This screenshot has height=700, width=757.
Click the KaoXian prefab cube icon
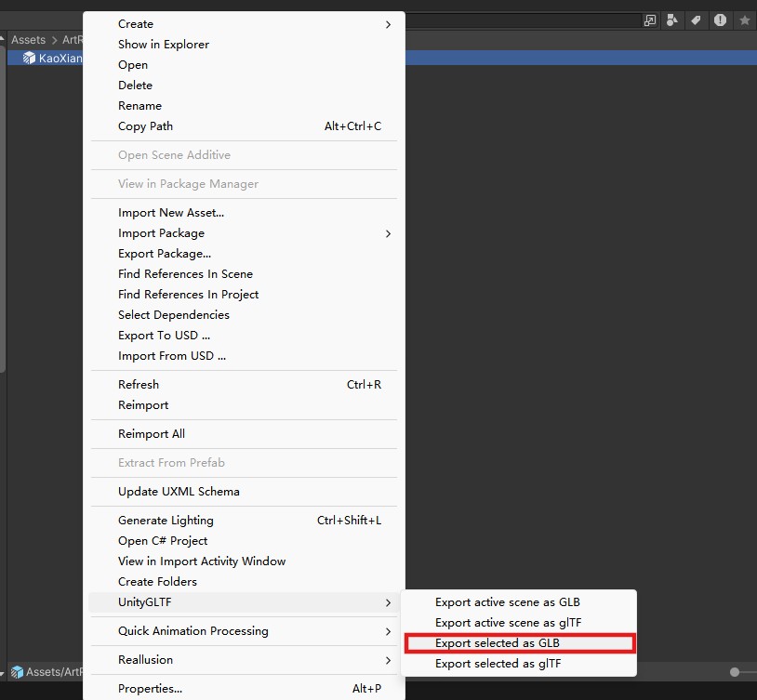(29, 58)
